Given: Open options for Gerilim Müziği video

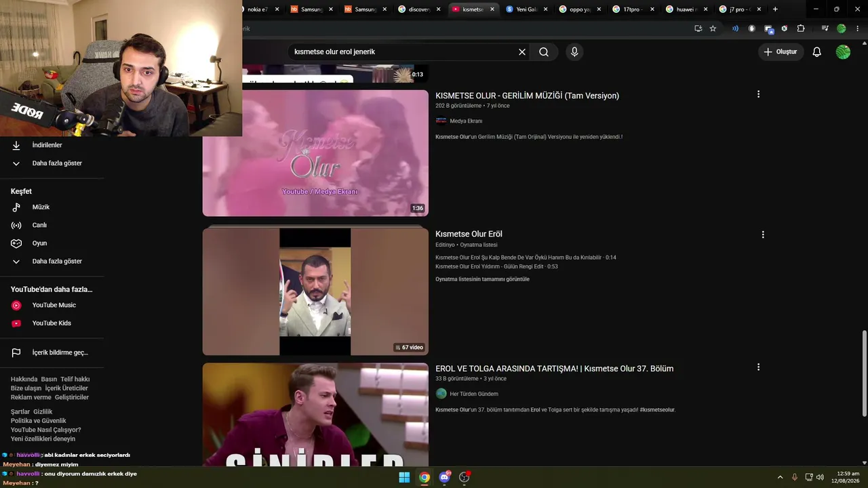Looking at the screenshot, I should pyautogui.click(x=758, y=94).
